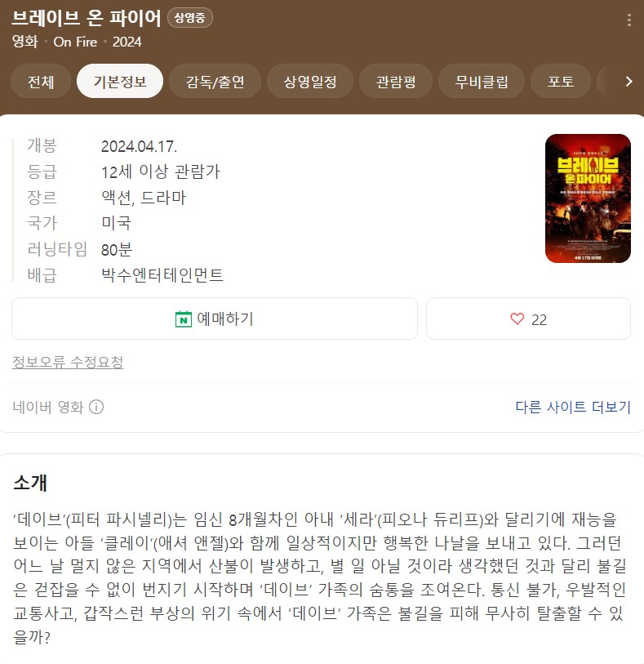
Task: Open the 감독/출연 tab
Action: (x=215, y=82)
